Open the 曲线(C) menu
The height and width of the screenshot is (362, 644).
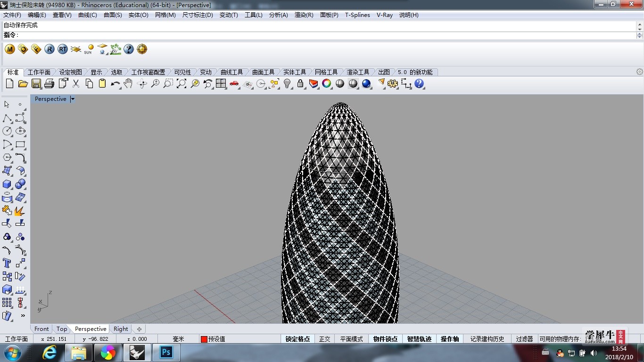point(87,15)
